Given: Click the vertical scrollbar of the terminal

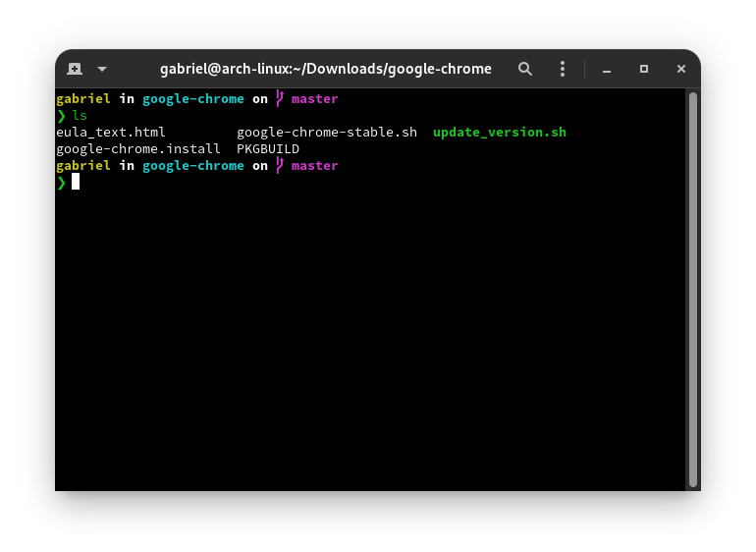Looking at the screenshot, I should [x=692, y=289].
